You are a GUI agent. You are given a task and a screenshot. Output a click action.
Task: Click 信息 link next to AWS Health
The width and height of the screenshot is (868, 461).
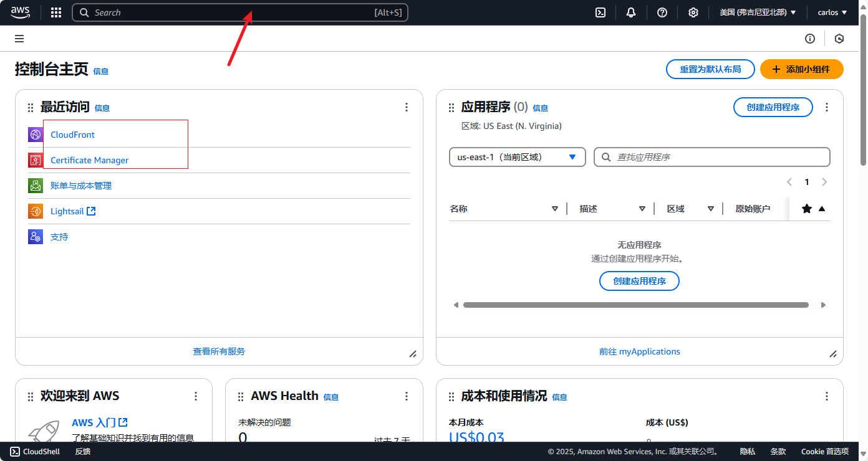pos(331,397)
